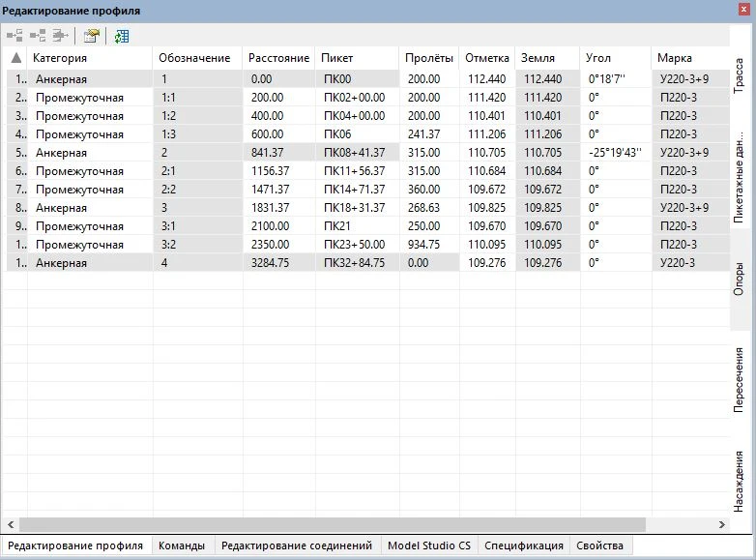
Task: Switch to the Трасса side tab
Action: click(x=740, y=74)
